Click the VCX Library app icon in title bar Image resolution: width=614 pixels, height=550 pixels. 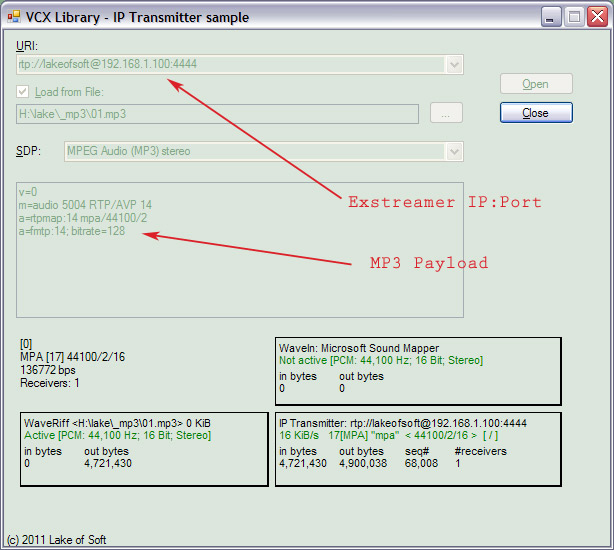(x=14, y=16)
